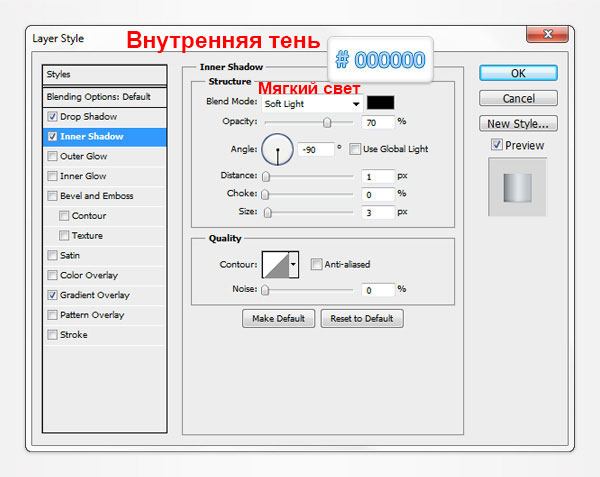Toggle the Gradient Overlay checkbox
Screen dimensions: 600x477
click(52, 295)
